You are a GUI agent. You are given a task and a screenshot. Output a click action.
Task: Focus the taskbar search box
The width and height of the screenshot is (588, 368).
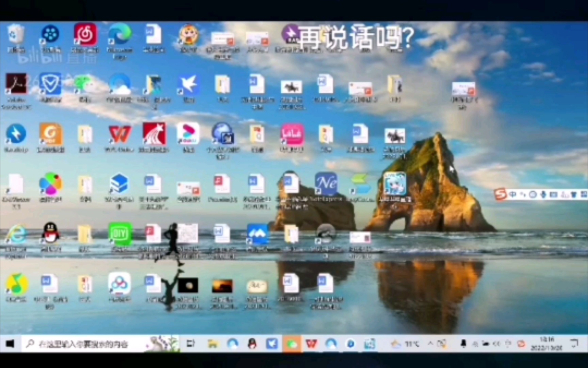tap(100, 344)
